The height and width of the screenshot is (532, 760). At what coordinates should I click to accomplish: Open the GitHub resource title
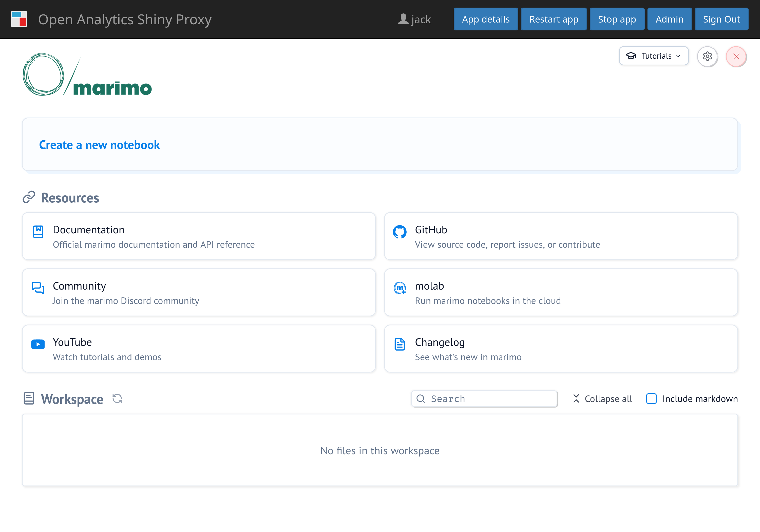click(x=431, y=230)
